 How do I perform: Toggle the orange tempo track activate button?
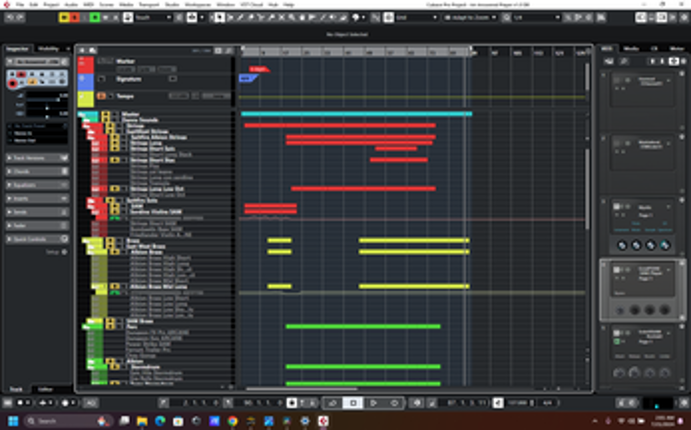[101, 96]
